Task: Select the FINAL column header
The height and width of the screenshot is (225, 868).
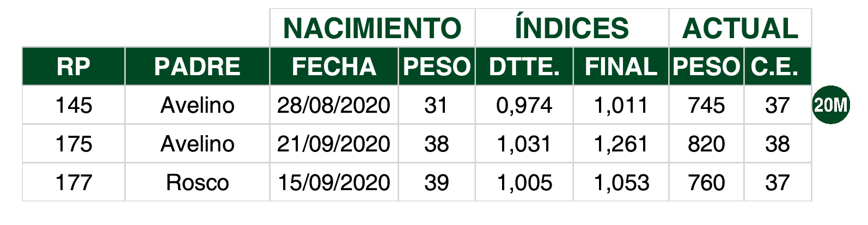Action: point(621,66)
